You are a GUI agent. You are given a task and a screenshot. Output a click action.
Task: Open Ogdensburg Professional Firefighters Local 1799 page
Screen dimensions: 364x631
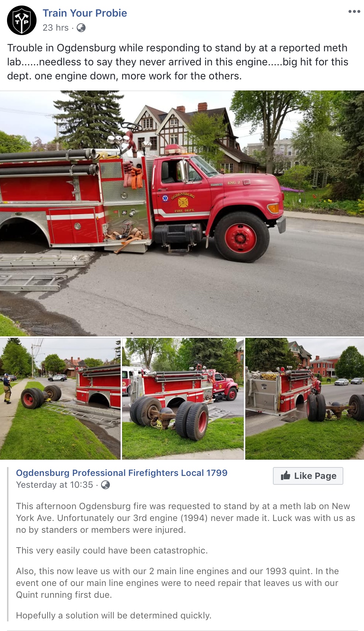tap(122, 473)
